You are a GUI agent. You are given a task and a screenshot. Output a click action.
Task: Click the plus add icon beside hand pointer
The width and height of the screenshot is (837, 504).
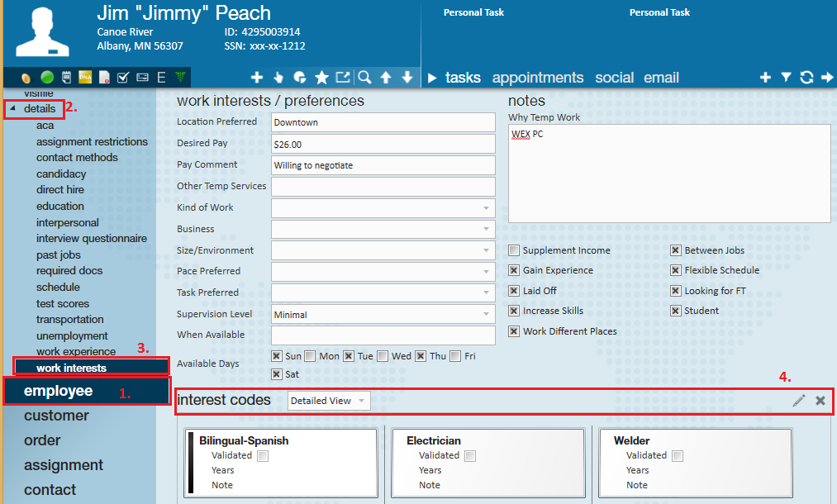[x=257, y=78]
